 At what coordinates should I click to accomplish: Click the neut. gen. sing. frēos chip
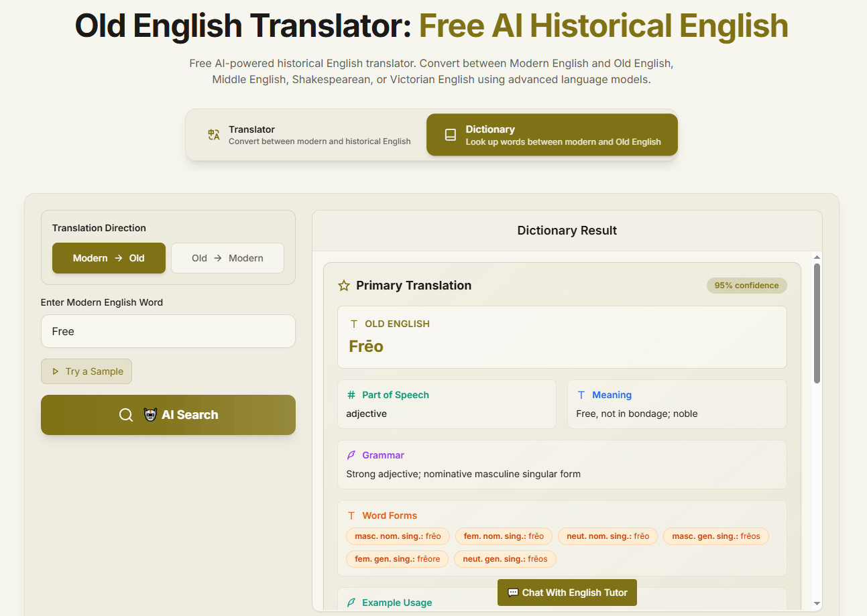pos(505,559)
